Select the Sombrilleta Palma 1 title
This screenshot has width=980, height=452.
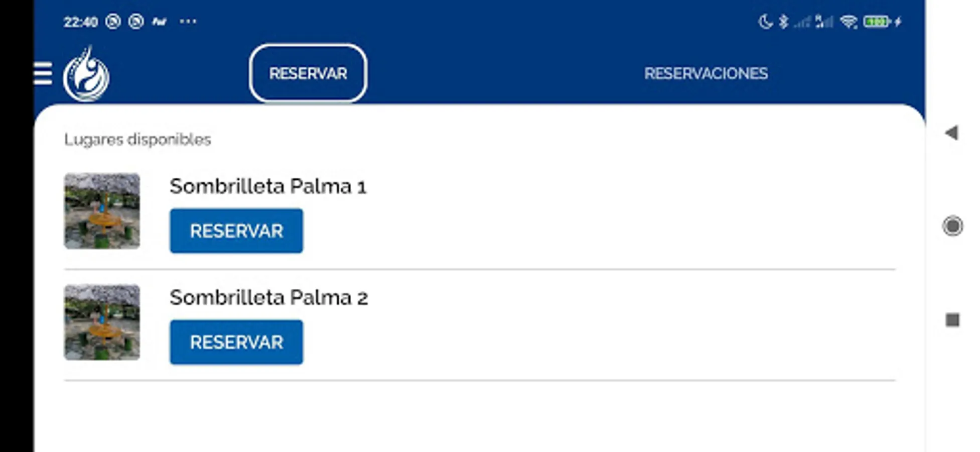point(268,186)
